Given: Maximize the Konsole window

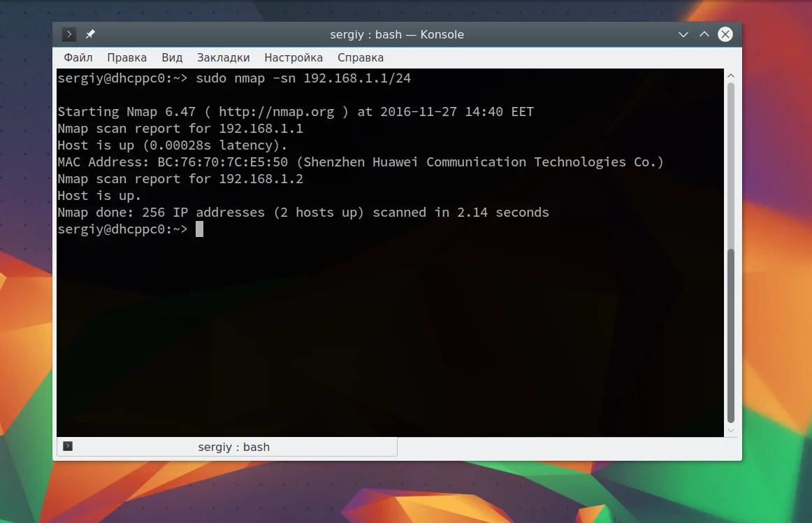Looking at the screenshot, I should pyautogui.click(x=704, y=34).
